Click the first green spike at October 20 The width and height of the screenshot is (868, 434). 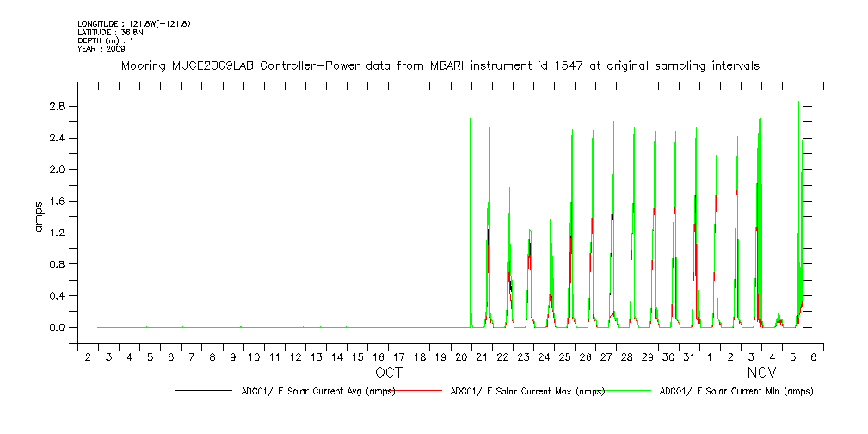[x=470, y=215]
